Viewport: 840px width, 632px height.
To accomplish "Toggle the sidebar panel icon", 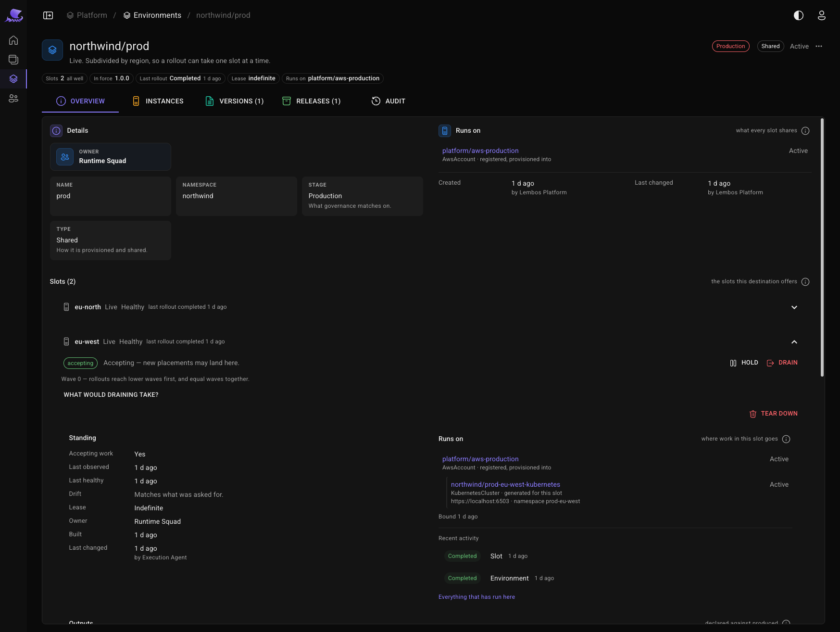I will pos(48,15).
